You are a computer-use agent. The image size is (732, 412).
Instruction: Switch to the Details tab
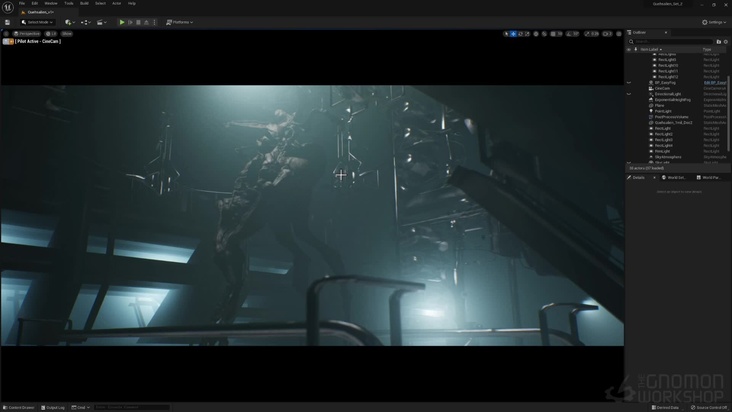[638, 177]
